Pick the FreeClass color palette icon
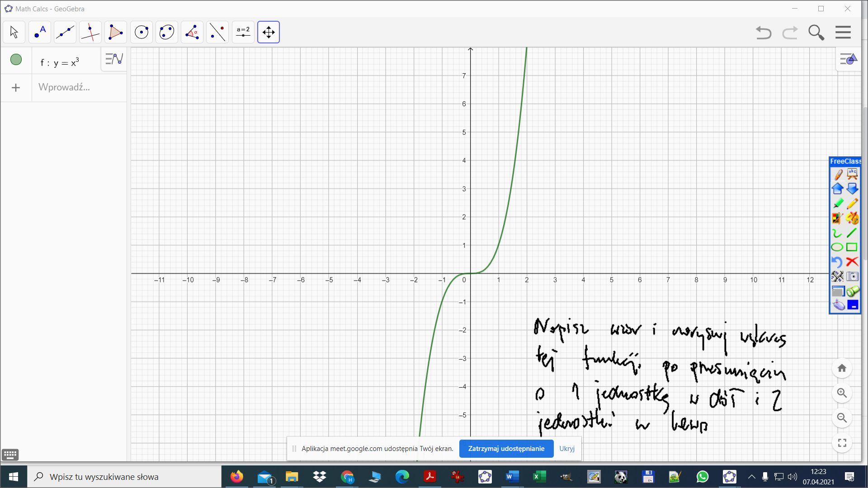 pos(852,219)
